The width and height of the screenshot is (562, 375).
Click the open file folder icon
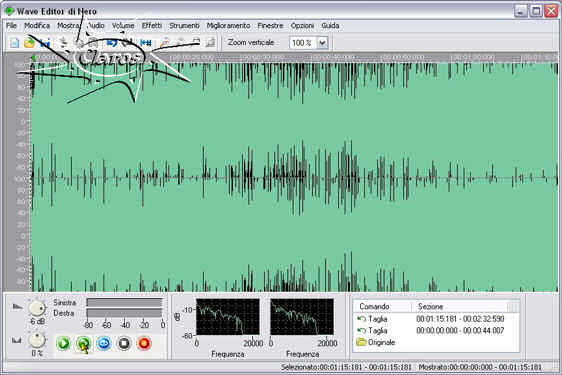pos(29,43)
